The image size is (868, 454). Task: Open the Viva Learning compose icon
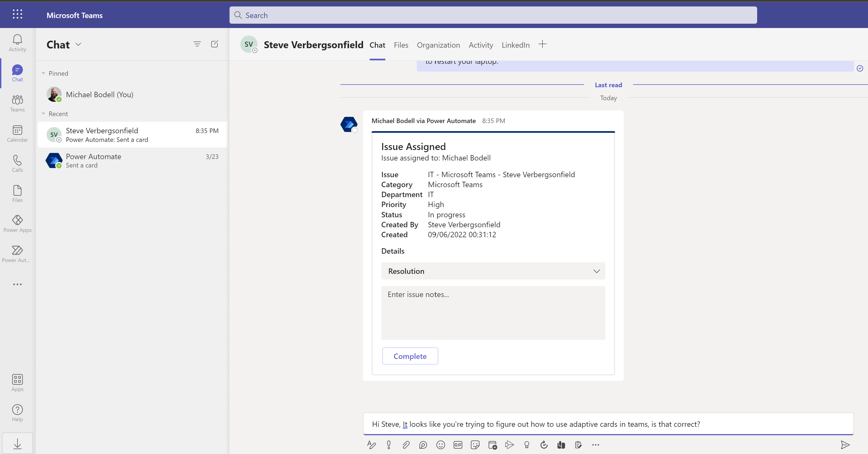(561, 445)
